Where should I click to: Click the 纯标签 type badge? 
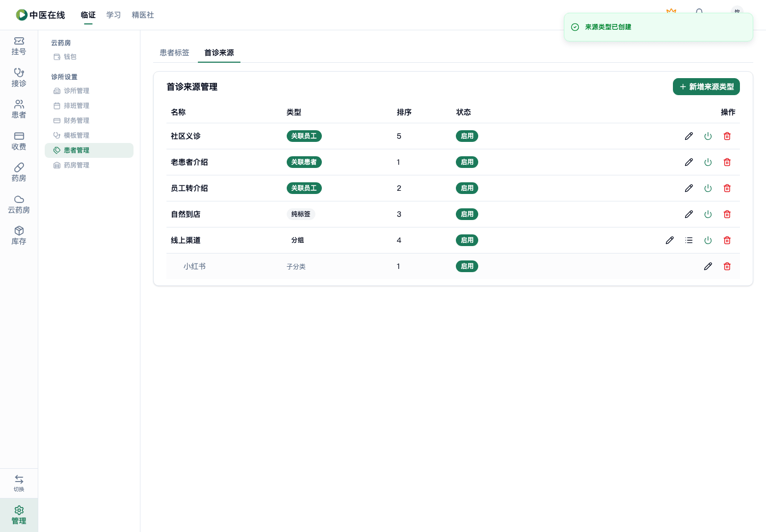(x=301, y=214)
